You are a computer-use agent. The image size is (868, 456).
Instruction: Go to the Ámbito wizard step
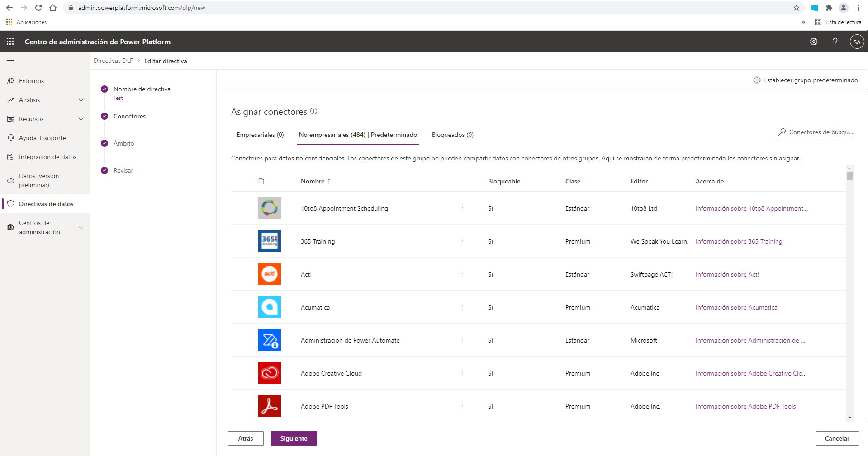pyautogui.click(x=123, y=143)
